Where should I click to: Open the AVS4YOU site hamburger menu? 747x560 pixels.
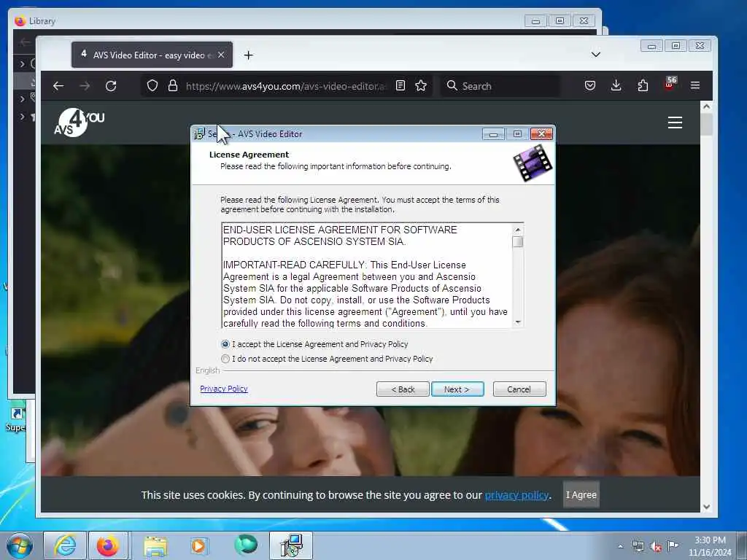pos(675,122)
